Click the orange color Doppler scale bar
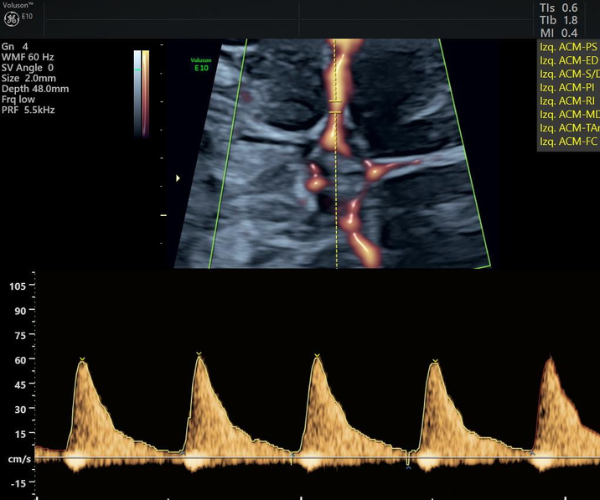The image size is (600, 500). click(145, 94)
